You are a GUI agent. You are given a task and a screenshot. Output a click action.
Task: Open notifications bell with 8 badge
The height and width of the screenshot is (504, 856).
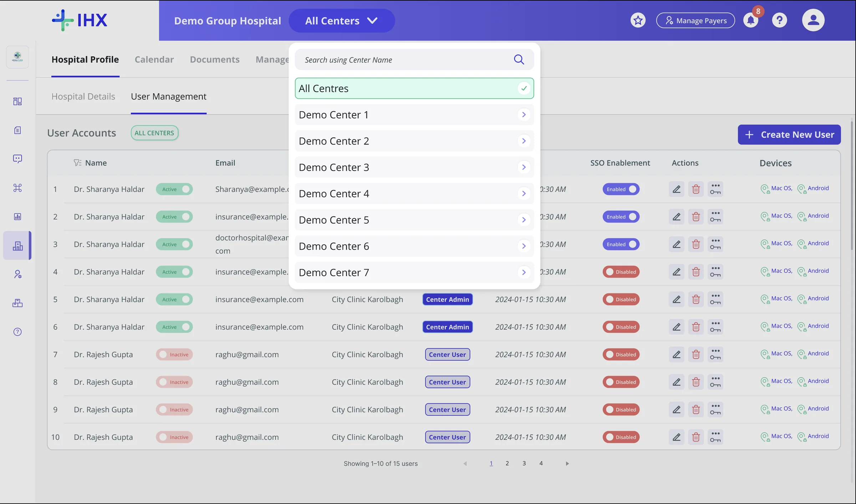tap(751, 20)
